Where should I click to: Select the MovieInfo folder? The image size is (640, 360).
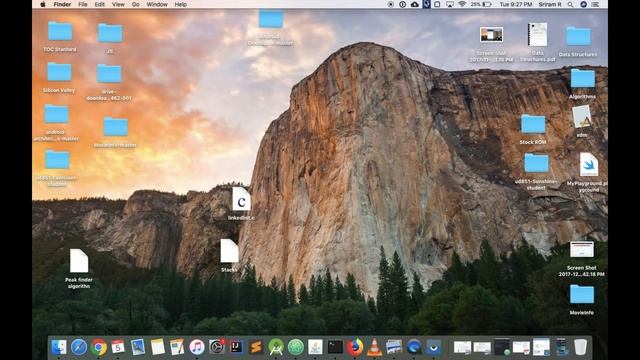(x=582, y=295)
